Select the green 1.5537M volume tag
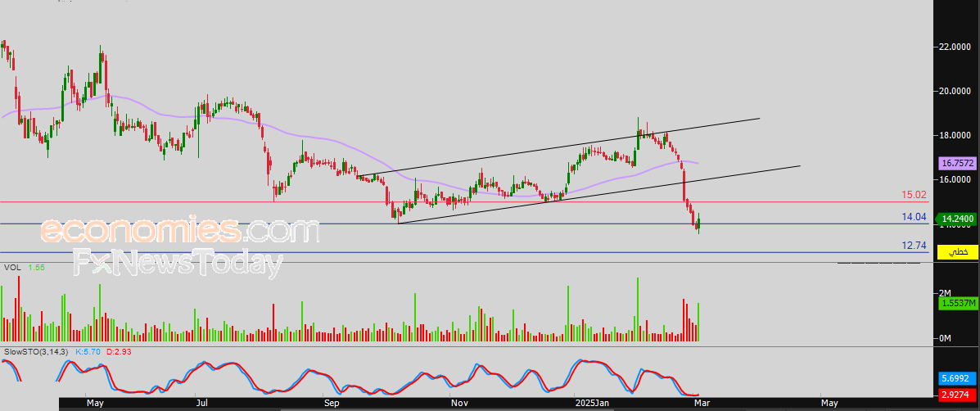 [957, 303]
